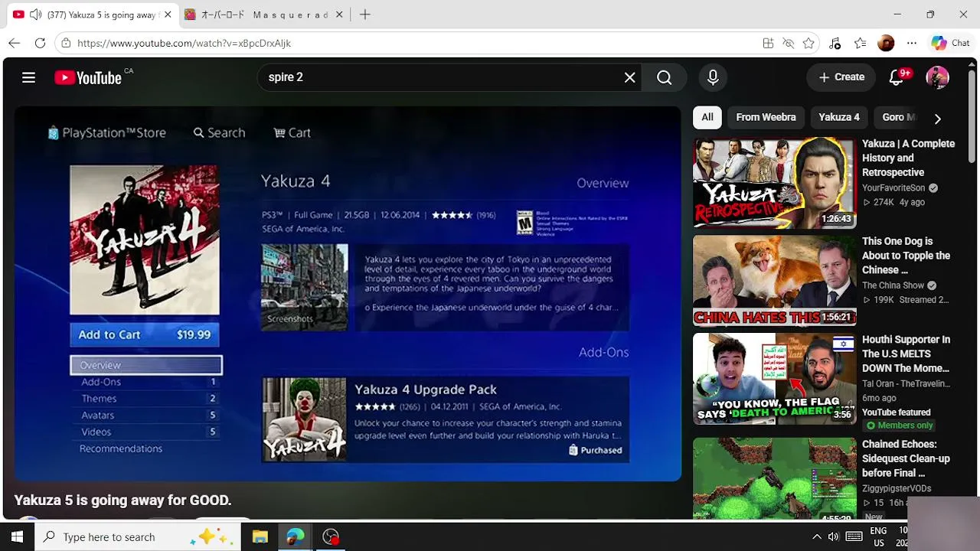Visit The China Show channel
980x551 pixels.
click(x=893, y=285)
